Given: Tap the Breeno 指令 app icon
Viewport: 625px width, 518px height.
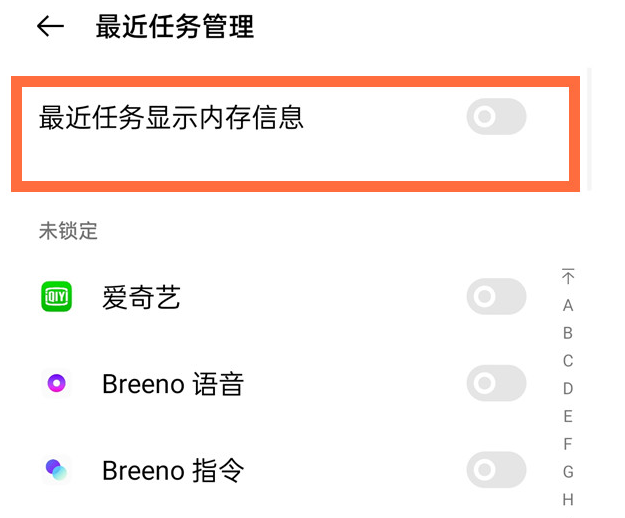Looking at the screenshot, I should tap(57, 469).
